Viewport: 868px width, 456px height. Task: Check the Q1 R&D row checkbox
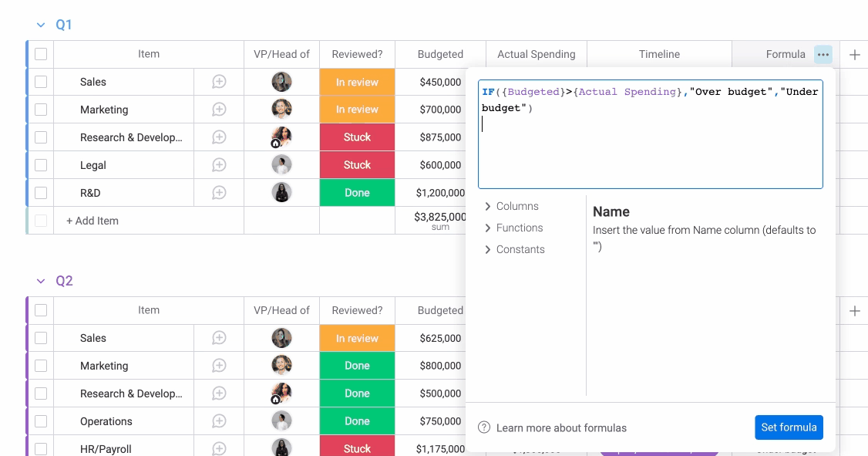click(x=41, y=193)
